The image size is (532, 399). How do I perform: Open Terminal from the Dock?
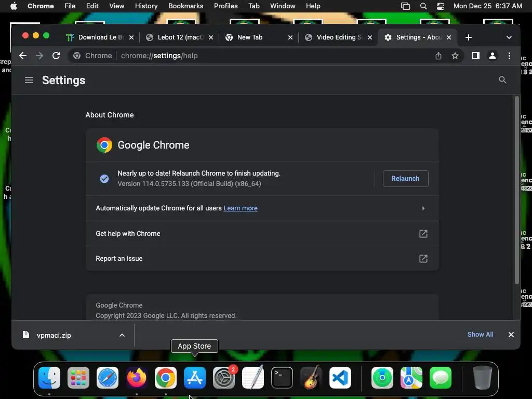click(x=282, y=378)
